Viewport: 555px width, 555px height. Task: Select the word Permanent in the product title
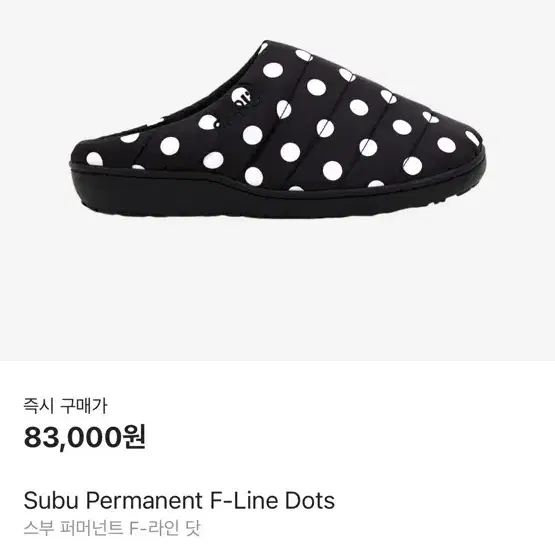(x=144, y=500)
